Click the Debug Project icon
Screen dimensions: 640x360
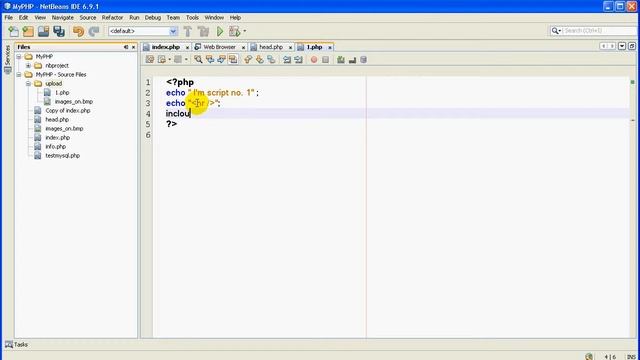pos(235,31)
